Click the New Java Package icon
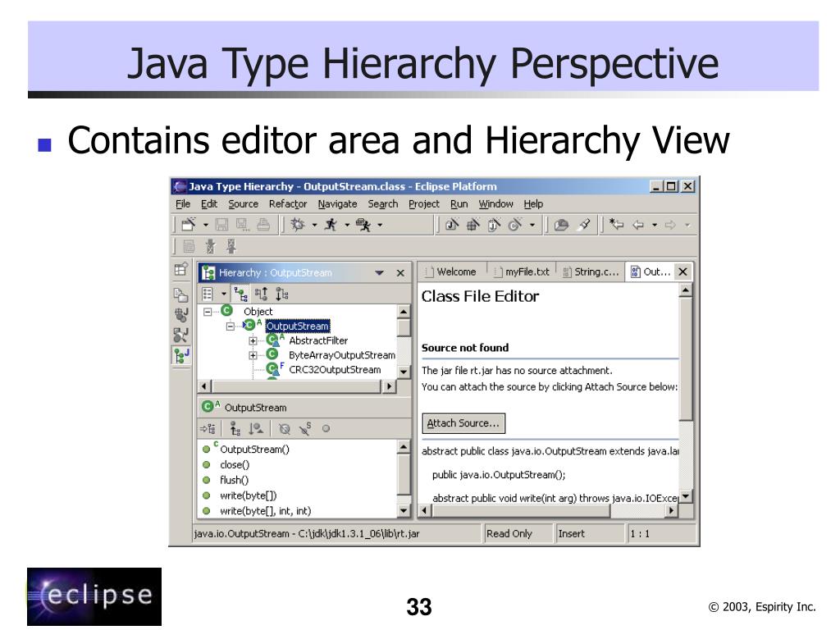The width and height of the screenshot is (840, 630). point(473,225)
